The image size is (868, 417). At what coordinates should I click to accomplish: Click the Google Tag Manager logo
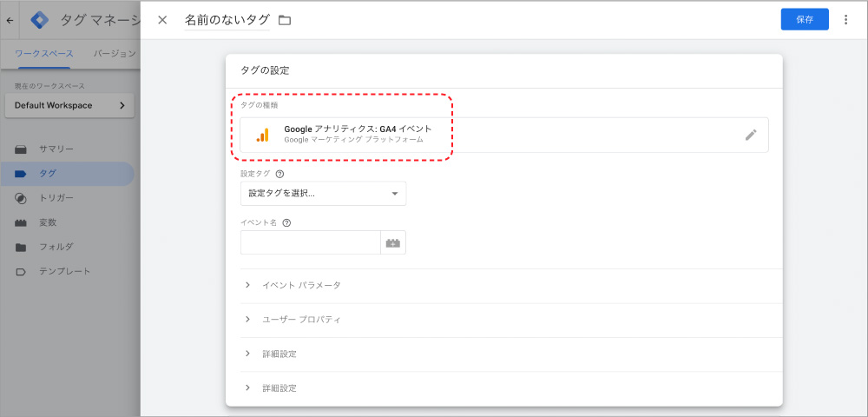tap(39, 21)
